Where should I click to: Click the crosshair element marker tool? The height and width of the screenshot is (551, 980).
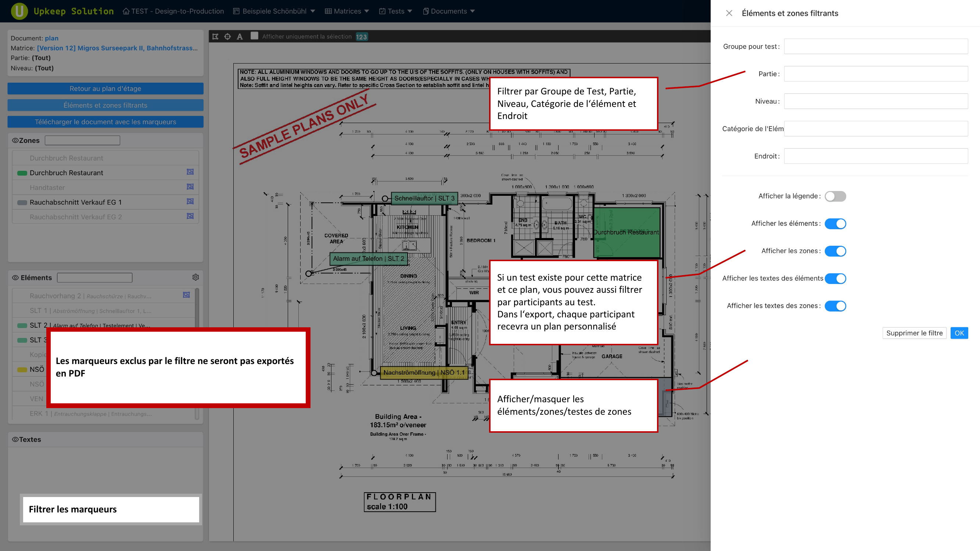pyautogui.click(x=227, y=36)
